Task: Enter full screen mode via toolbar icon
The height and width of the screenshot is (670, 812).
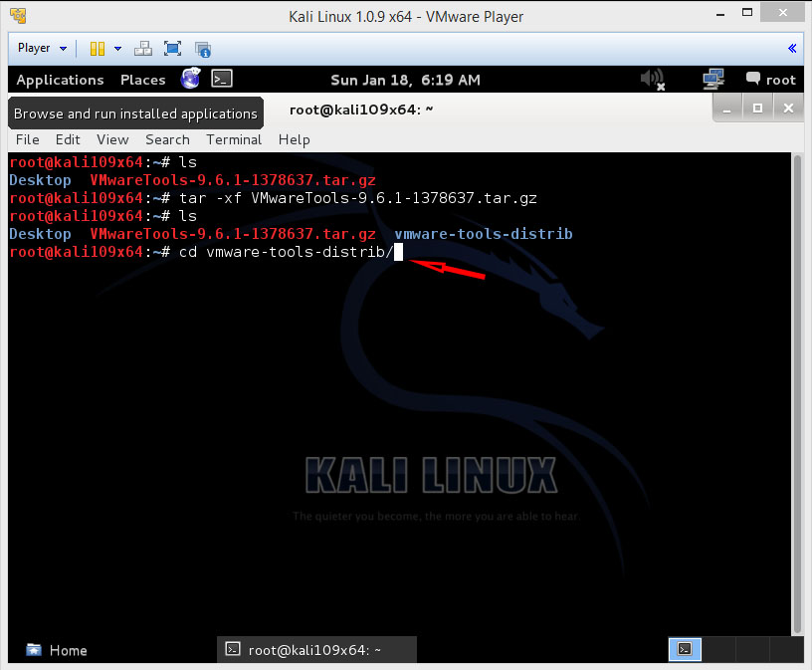Action: [x=172, y=49]
